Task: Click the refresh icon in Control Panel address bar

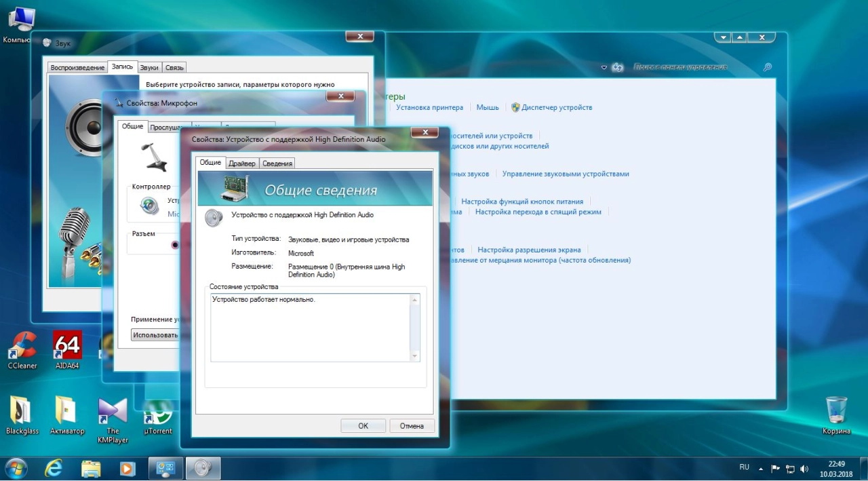Action: pos(617,67)
